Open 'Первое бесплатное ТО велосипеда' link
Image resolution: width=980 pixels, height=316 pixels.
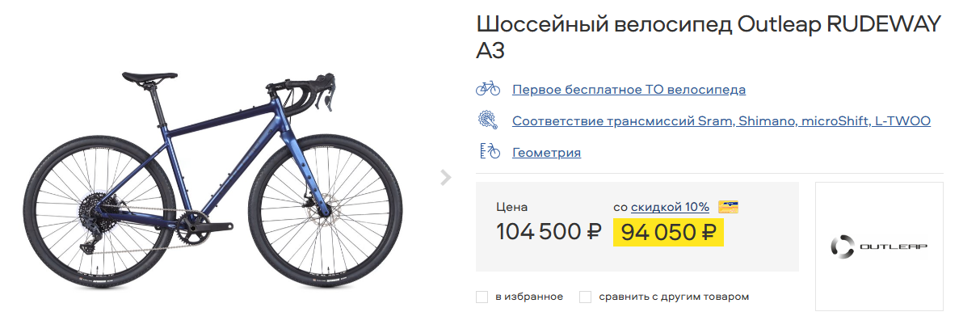629,90
